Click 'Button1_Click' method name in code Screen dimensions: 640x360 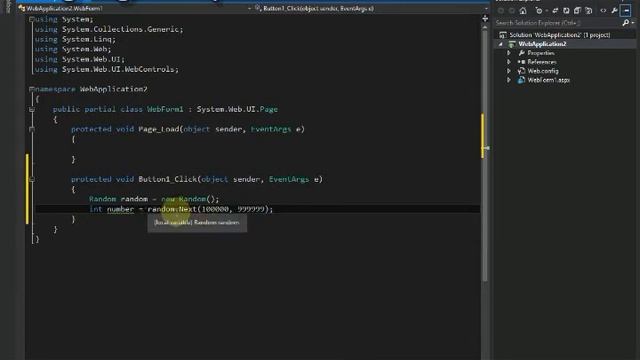pyautogui.click(x=167, y=180)
